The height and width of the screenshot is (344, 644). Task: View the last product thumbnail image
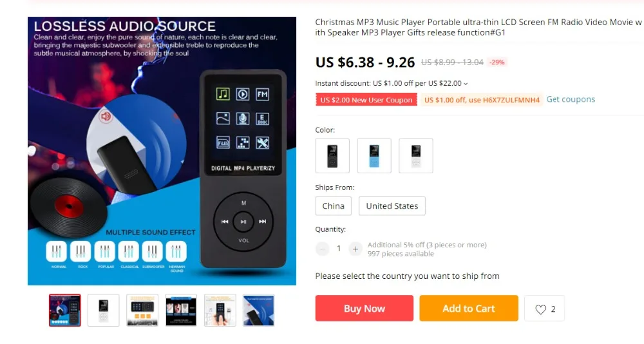pos(258,311)
